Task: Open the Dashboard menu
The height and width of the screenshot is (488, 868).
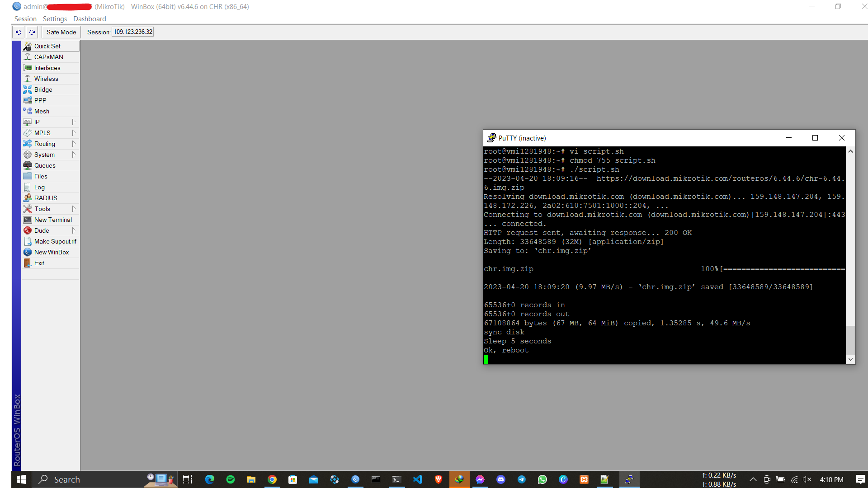Action: (x=90, y=19)
